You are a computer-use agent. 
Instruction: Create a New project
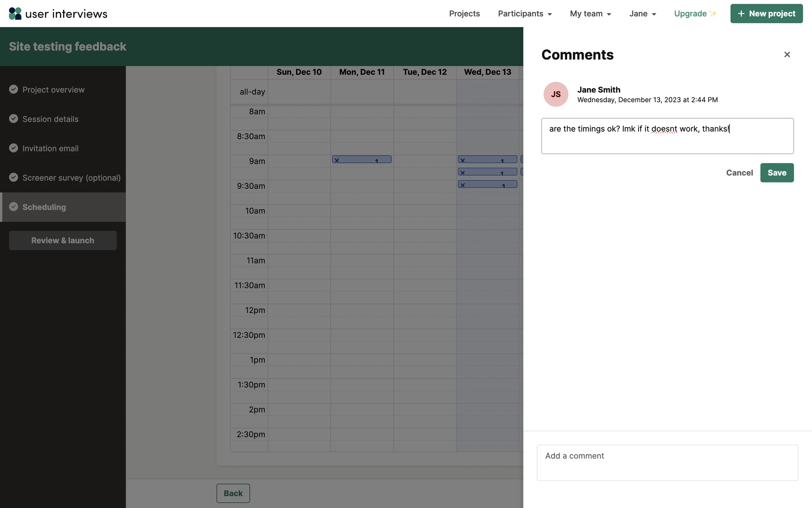click(x=766, y=14)
